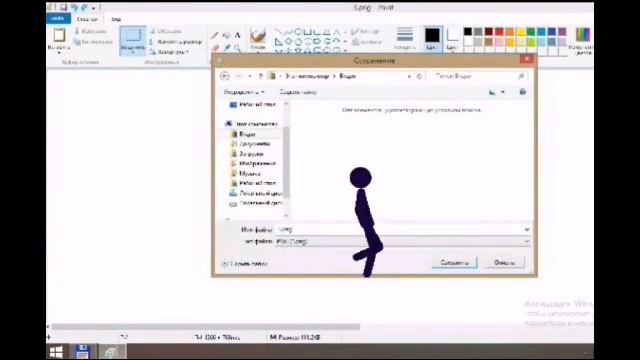Click the Help icon in save dialog toolbar
Screen dimensions: 640x360
tap(522, 92)
